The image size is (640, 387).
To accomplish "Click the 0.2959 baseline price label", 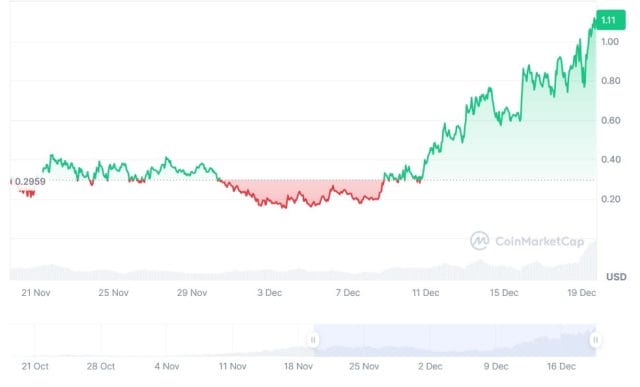I will coord(30,181).
